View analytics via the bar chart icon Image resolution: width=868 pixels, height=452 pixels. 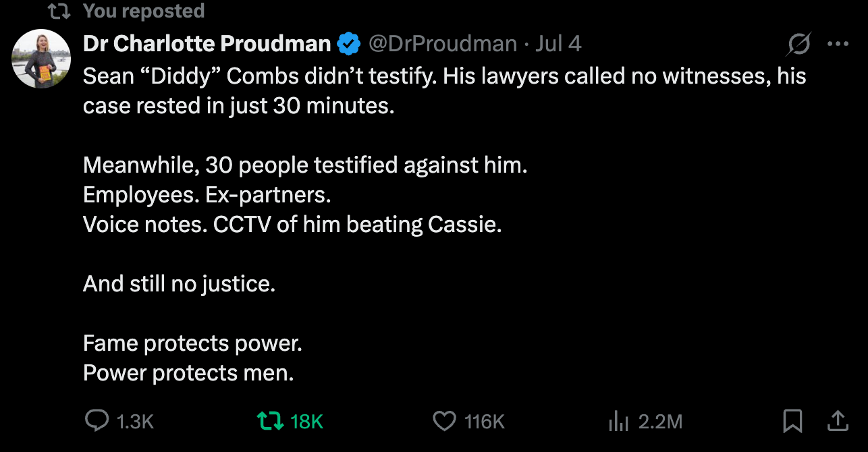pyautogui.click(x=618, y=422)
